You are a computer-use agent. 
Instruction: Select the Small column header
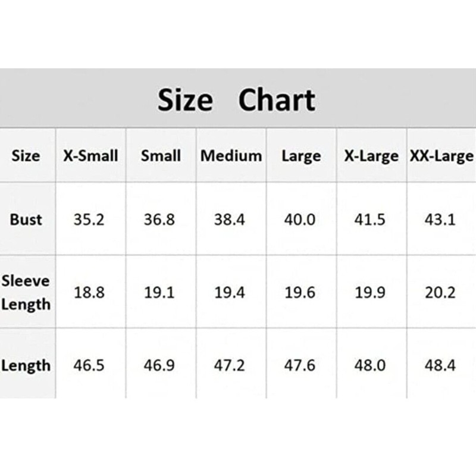click(161, 156)
